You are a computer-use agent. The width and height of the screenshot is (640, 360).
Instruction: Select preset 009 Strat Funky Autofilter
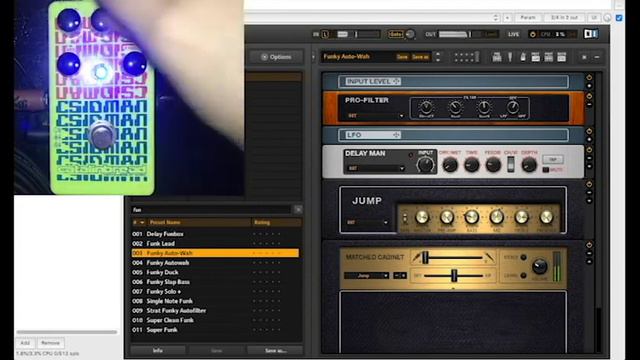[x=215, y=311]
